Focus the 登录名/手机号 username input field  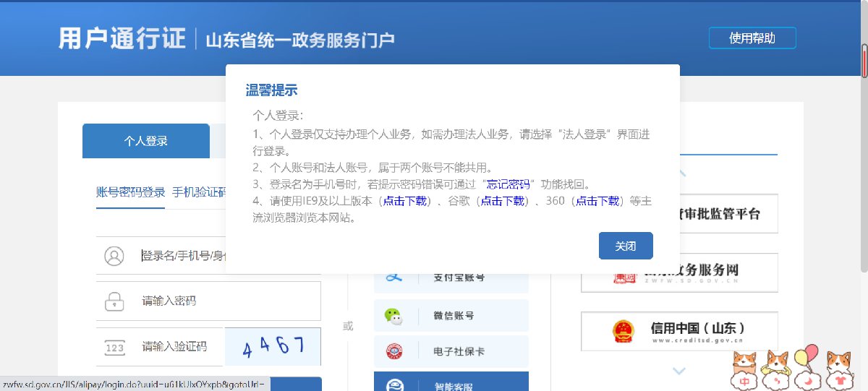point(208,255)
